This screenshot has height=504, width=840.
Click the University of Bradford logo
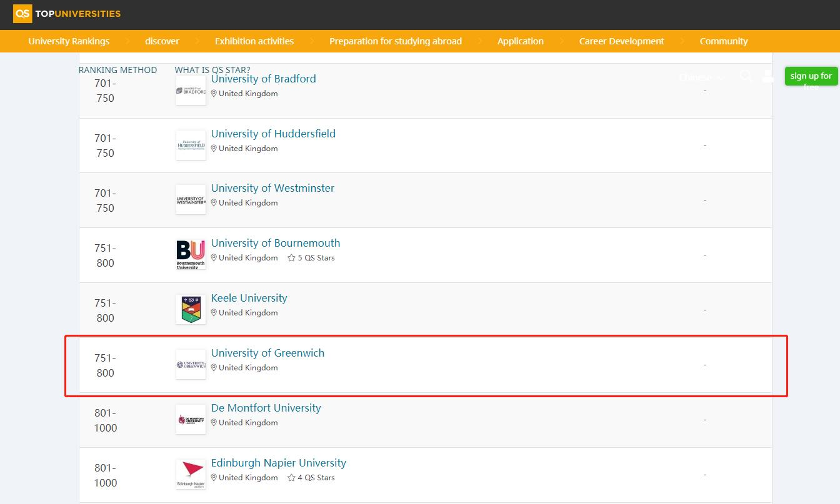point(191,91)
